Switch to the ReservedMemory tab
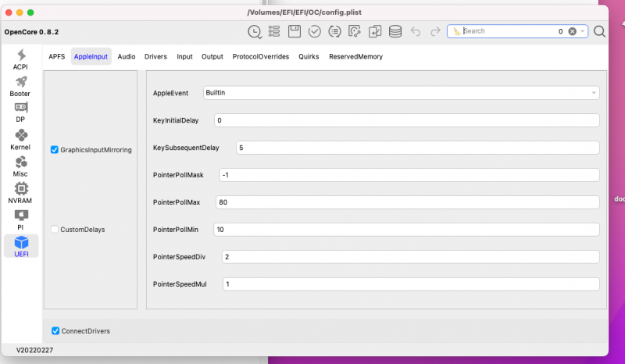 [355, 56]
